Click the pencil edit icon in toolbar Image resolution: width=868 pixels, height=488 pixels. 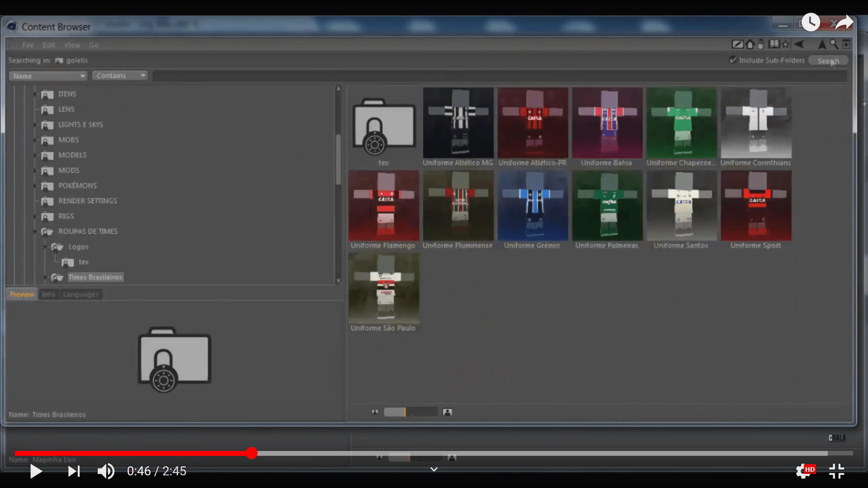tap(737, 44)
